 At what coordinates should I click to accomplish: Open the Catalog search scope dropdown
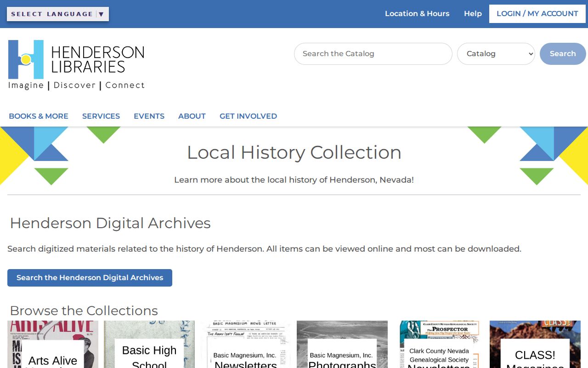click(496, 54)
